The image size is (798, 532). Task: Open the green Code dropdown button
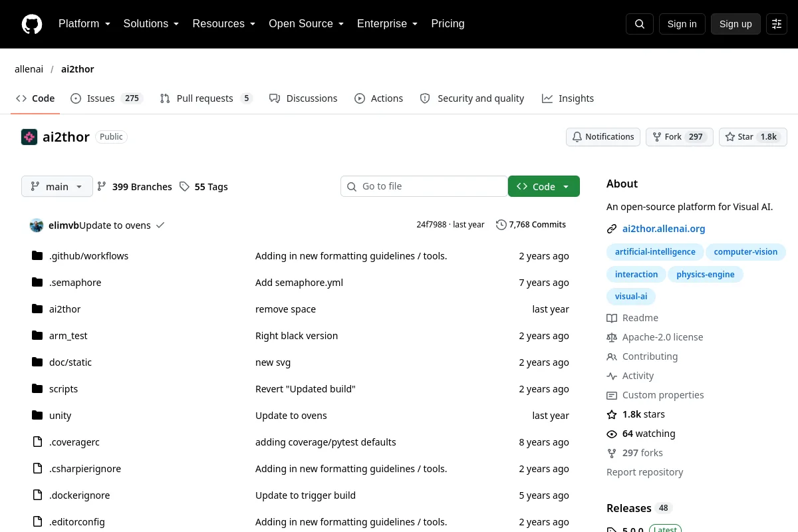click(x=544, y=186)
